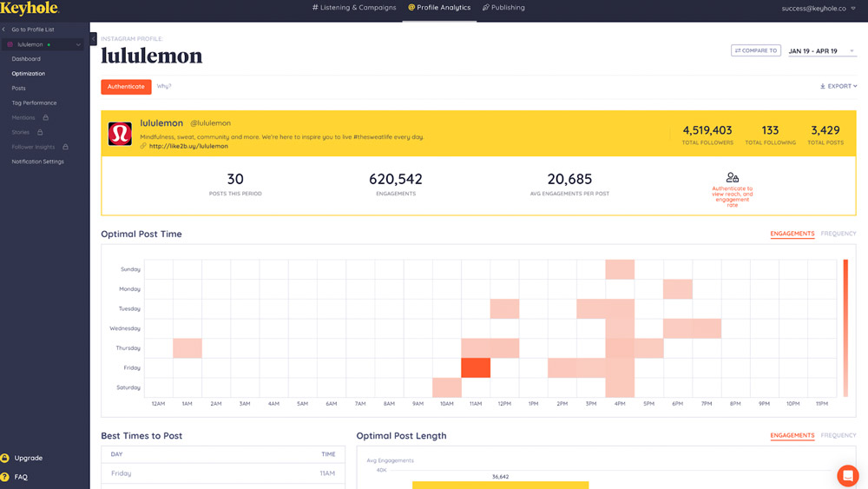Image resolution: width=868 pixels, height=489 pixels.
Task: Open the Export dropdown
Action: pyautogui.click(x=838, y=86)
